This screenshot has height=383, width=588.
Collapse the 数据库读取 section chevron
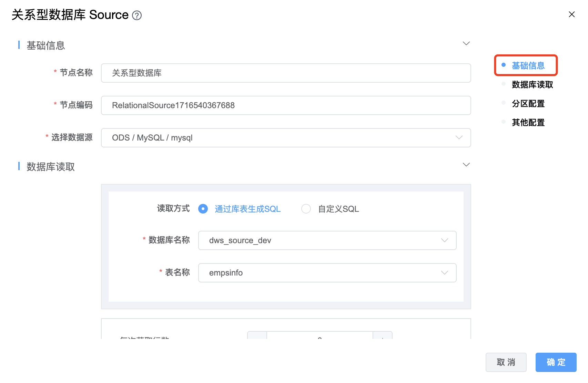(466, 165)
